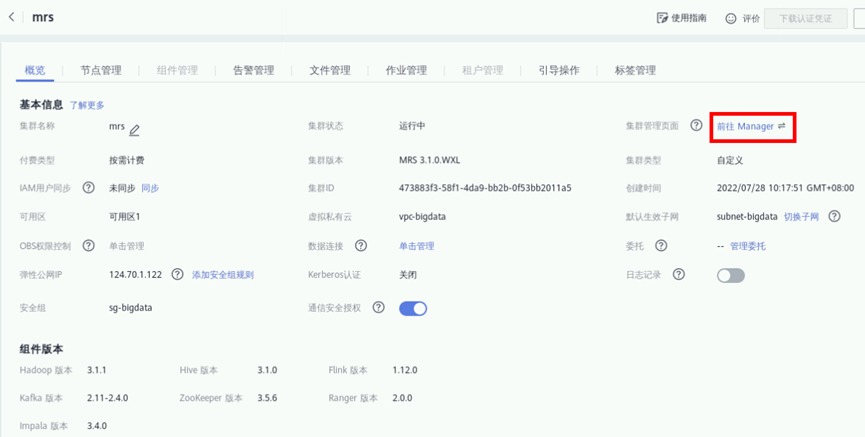
Task: Open the 使用指南 guide
Action: tap(681, 18)
